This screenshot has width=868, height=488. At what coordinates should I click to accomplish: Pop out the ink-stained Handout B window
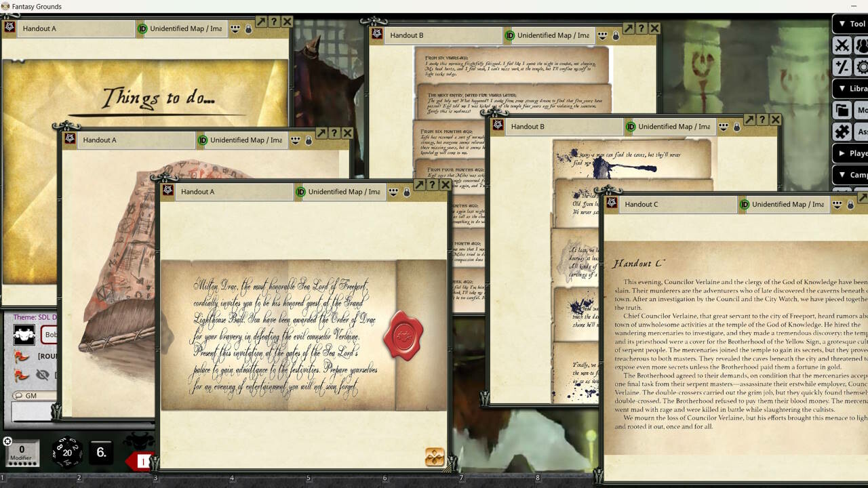749,119
